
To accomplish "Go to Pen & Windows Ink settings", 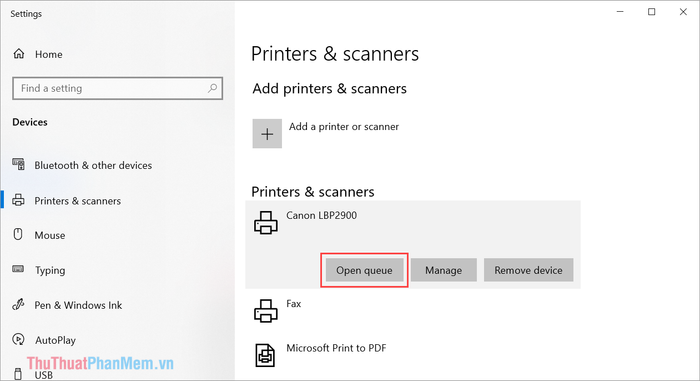I will [78, 305].
